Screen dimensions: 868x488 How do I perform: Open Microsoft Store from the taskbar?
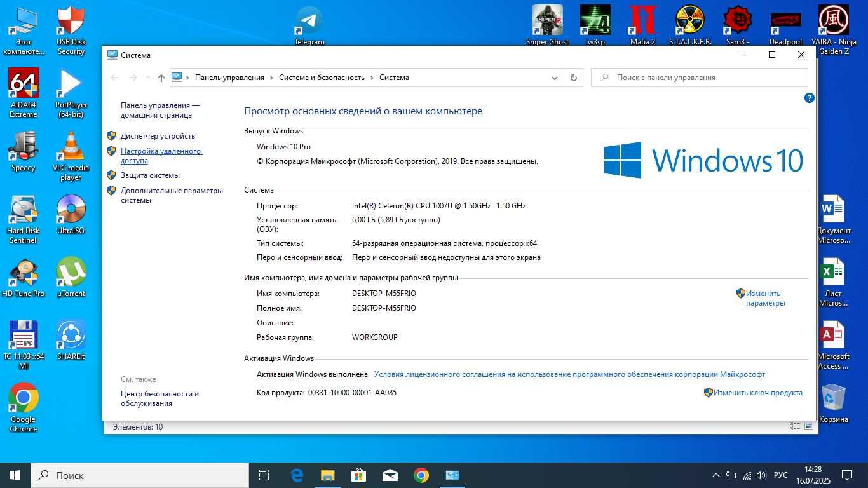pyautogui.click(x=359, y=475)
